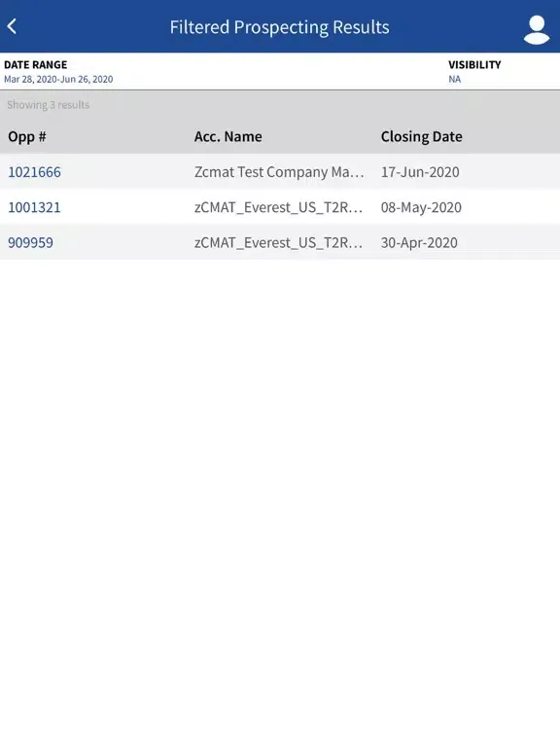
Task: Open the user profile icon
Action: [x=537, y=29]
